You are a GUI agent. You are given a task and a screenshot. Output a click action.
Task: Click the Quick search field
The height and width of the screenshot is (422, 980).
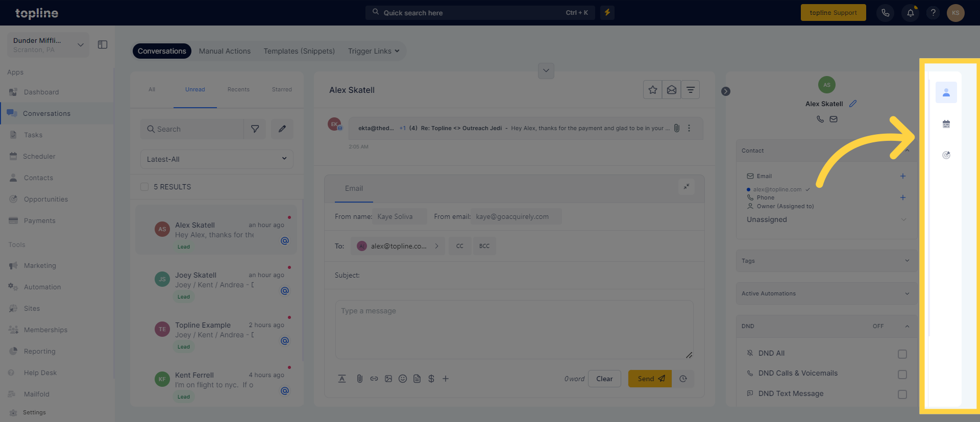click(x=480, y=13)
